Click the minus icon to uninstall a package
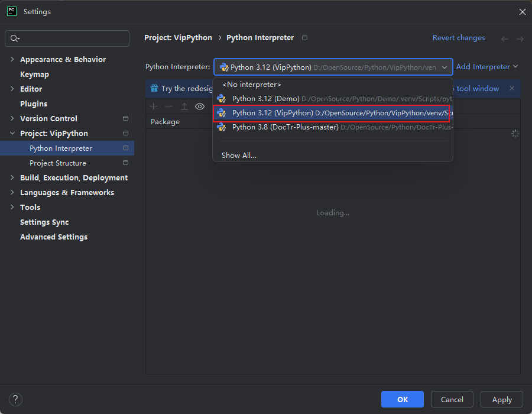The height and width of the screenshot is (414, 532). coord(169,106)
